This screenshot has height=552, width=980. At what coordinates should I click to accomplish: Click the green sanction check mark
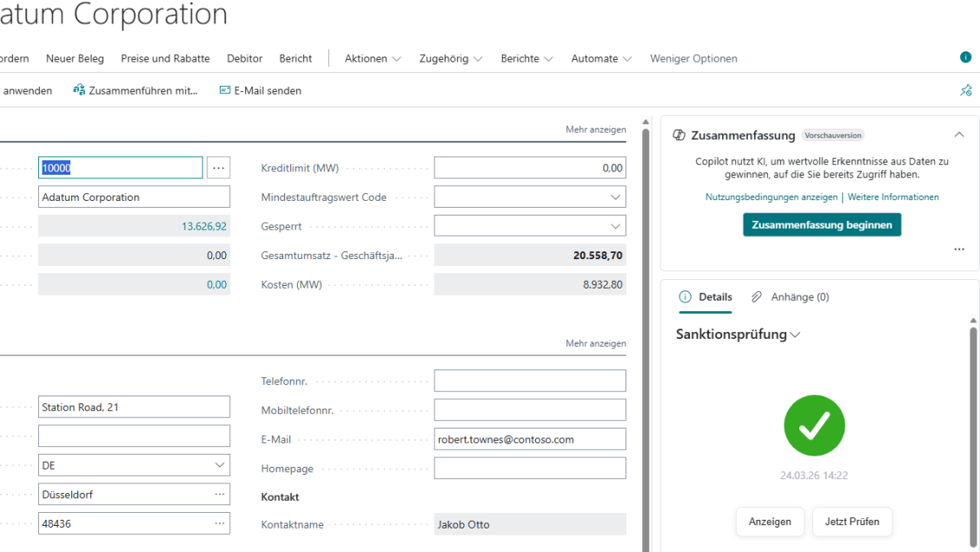[x=814, y=425]
